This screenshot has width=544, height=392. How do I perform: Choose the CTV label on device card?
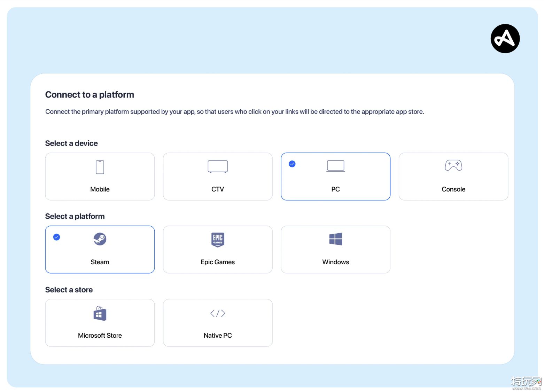[218, 189]
